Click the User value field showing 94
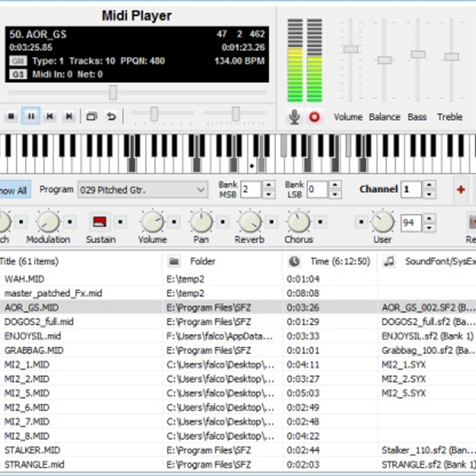This screenshot has width=476, height=476. point(411,223)
